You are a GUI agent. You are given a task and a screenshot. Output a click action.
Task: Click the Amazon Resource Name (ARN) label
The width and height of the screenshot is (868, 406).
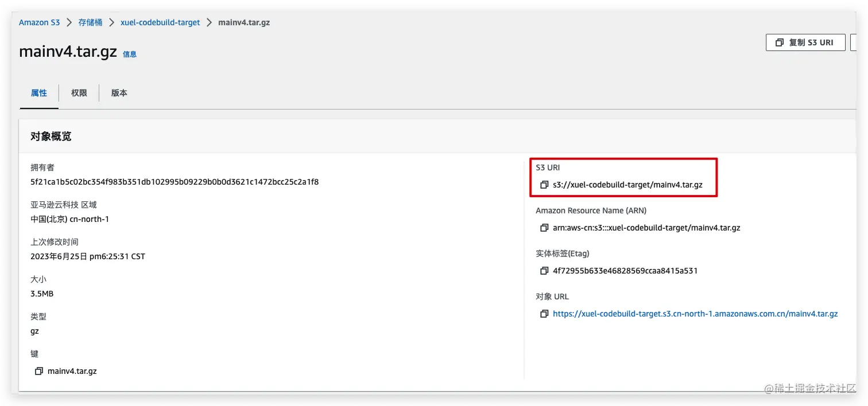click(591, 210)
